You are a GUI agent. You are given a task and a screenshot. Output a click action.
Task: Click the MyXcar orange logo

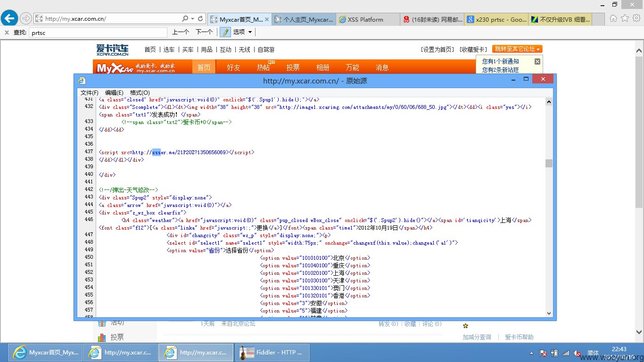coord(136,67)
